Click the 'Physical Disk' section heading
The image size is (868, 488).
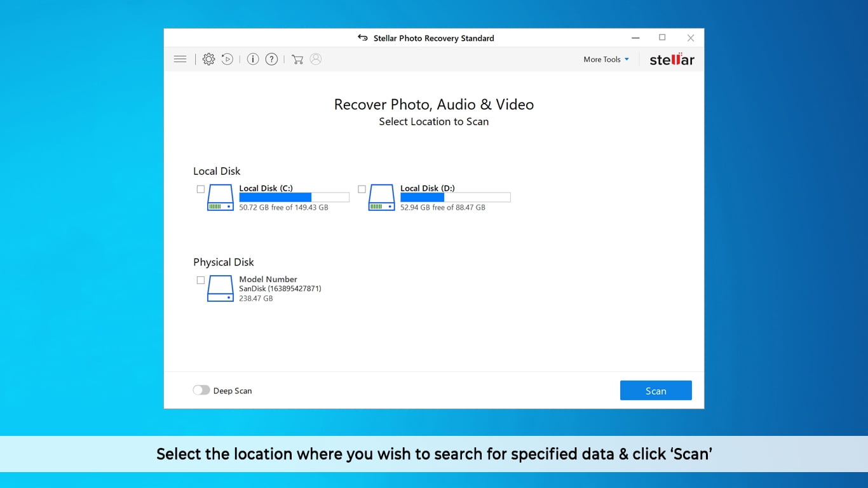(224, 262)
